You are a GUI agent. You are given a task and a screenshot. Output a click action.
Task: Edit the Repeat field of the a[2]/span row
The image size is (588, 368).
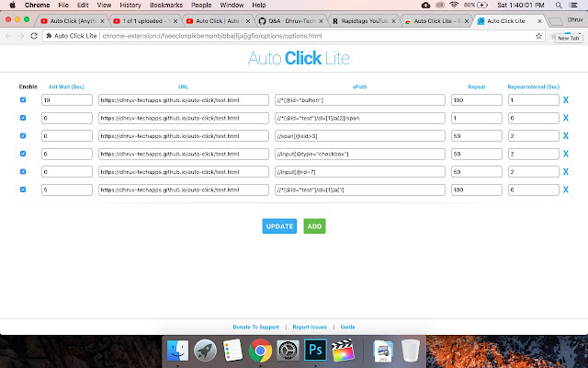pos(477,118)
